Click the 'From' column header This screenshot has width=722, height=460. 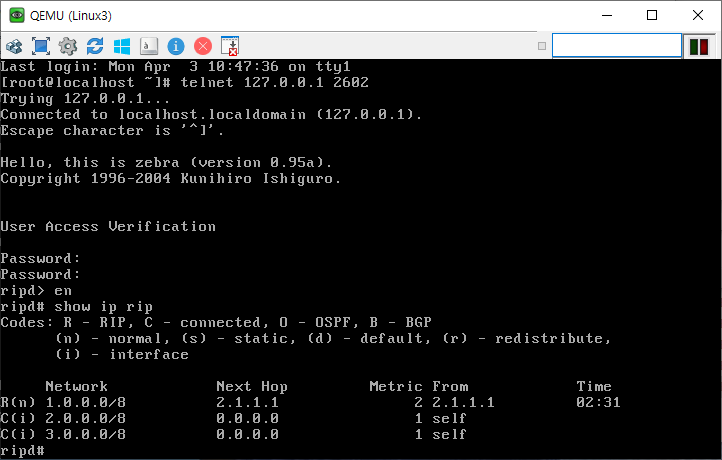pyautogui.click(x=450, y=386)
